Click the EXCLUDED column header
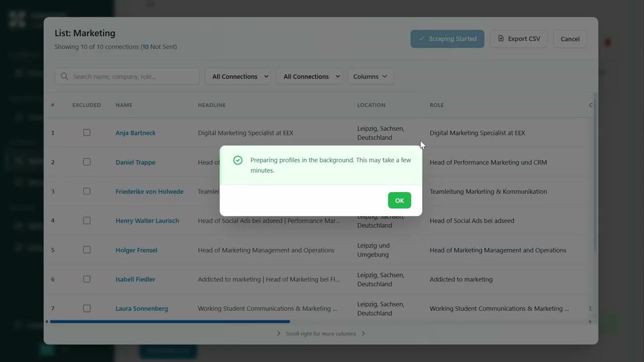Image resolution: width=644 pixels, height=362 pixels. 87,105
